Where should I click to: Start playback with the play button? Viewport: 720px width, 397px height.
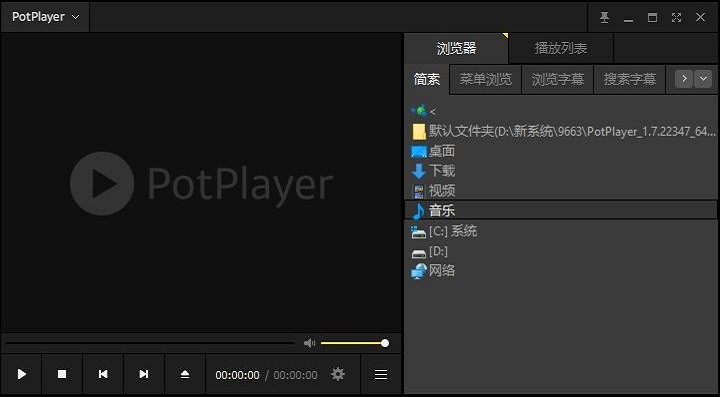[x=22, y=375]
